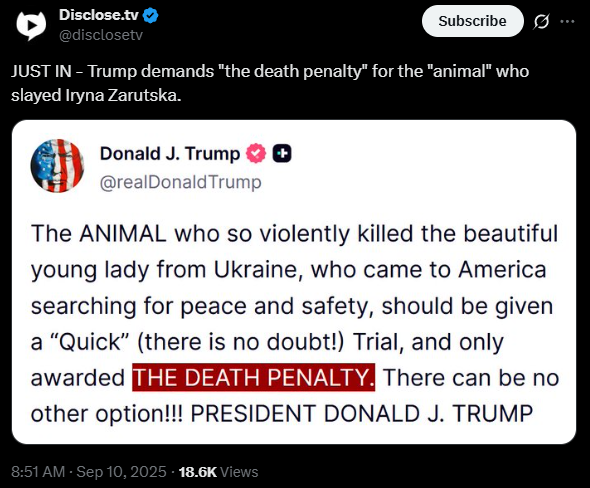Click the dark plus badge icon
Image resolution: width=590 pixels, height=488 pixels.
(282, 154)
